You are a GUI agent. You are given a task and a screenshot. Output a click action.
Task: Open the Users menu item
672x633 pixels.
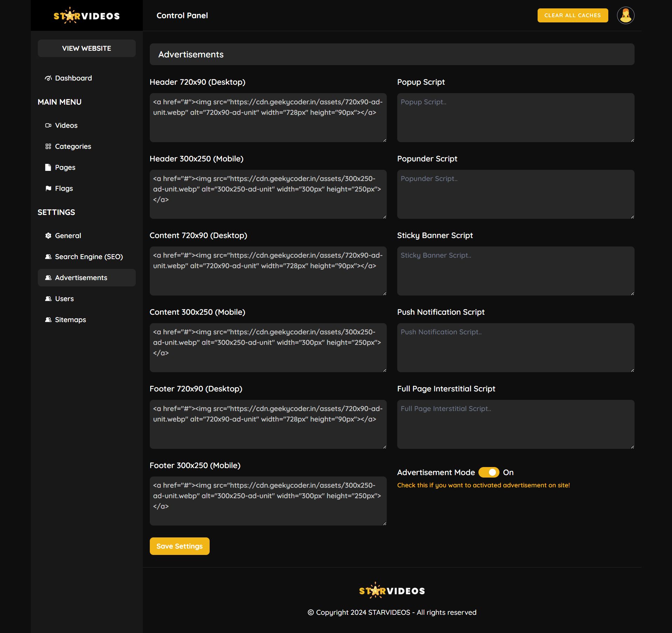tap(64, 299)
